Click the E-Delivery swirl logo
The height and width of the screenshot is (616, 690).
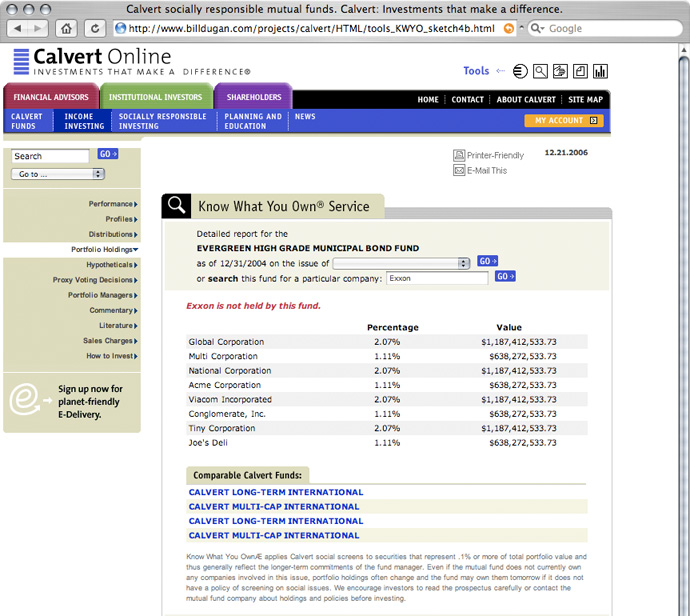25,399
